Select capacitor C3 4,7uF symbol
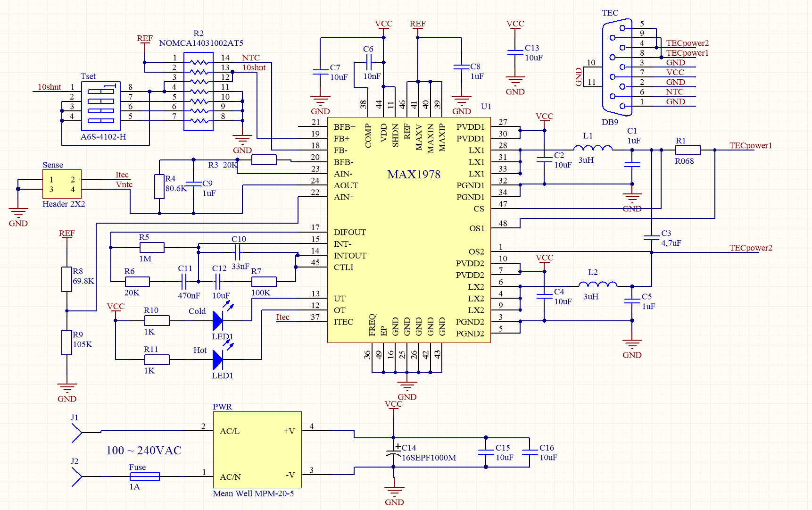Viewport: 812px width, 510px height. coord(651,238)
